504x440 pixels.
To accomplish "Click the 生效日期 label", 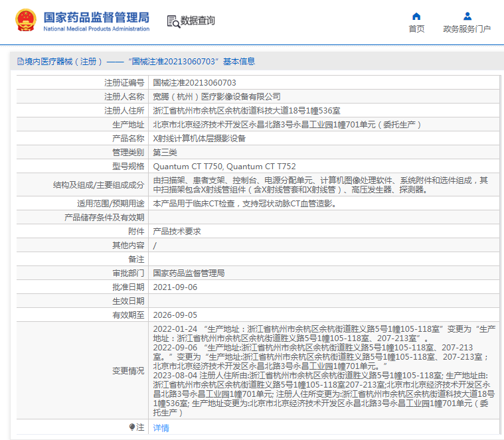I will click(128, 301).
